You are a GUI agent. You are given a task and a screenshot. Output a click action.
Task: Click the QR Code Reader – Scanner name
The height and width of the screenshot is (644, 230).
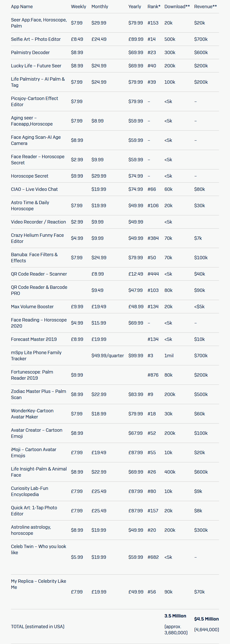(39, 274)
